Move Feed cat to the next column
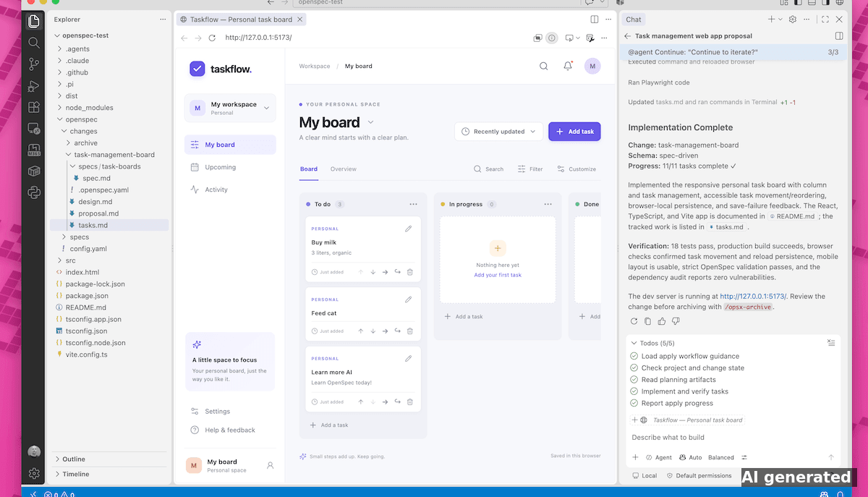The height and width of the screenshot is (497, 868). click(386, 331)
